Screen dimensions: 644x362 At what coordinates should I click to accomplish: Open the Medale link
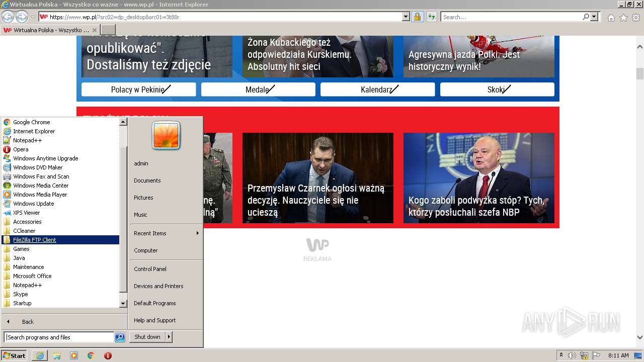click(x=258, y=89)
